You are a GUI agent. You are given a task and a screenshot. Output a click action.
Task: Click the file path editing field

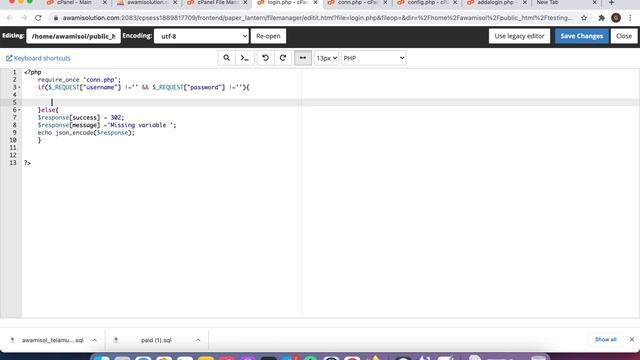(73, 36)
